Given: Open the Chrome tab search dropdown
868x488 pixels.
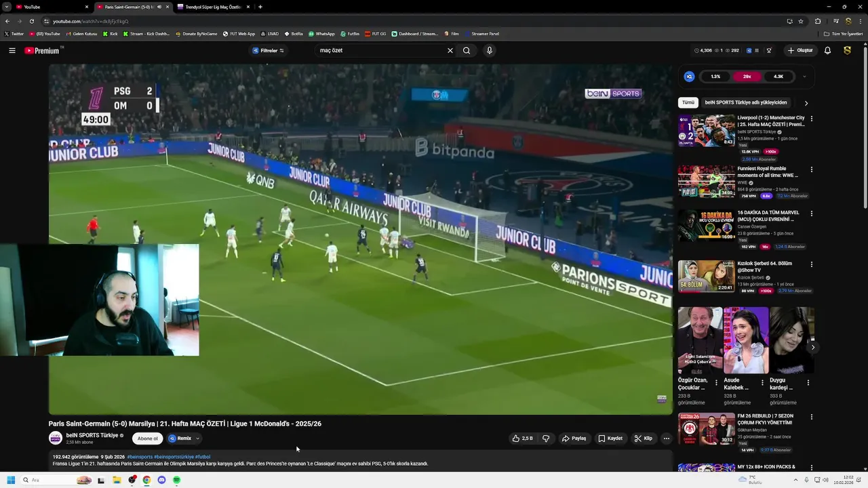Looking at the screenshot, I should click(7, 7).
